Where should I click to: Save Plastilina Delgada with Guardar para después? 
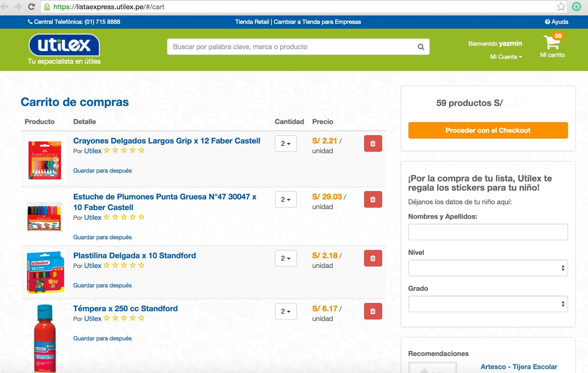pos(103,285)
